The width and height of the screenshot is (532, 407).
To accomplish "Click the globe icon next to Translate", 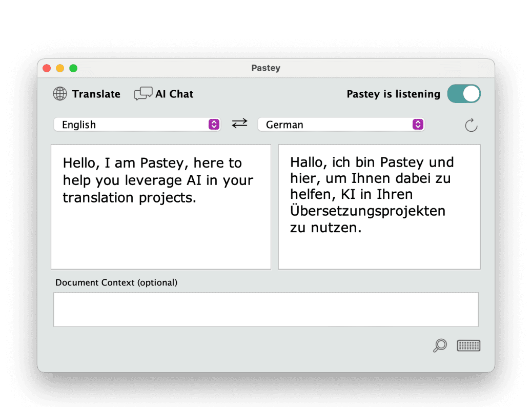I will pos(60,94).
